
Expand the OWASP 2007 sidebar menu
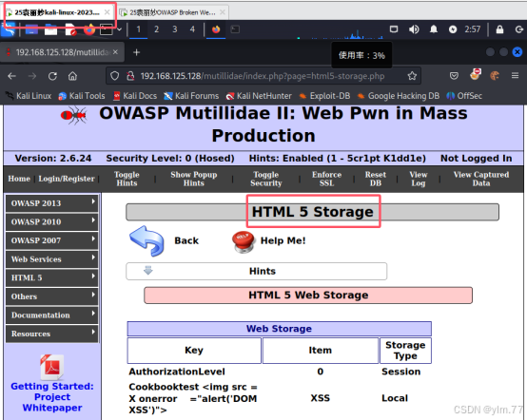(51, 240)
